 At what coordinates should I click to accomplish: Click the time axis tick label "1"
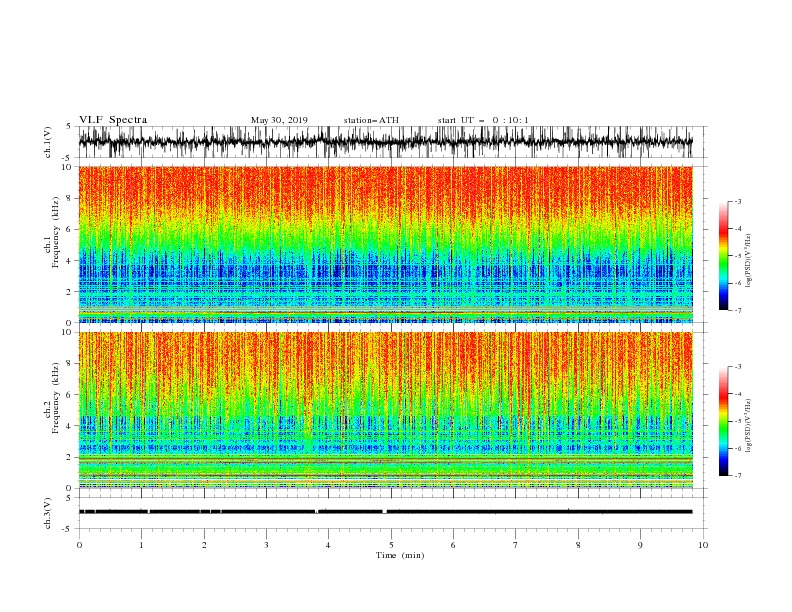pos(141,545)
